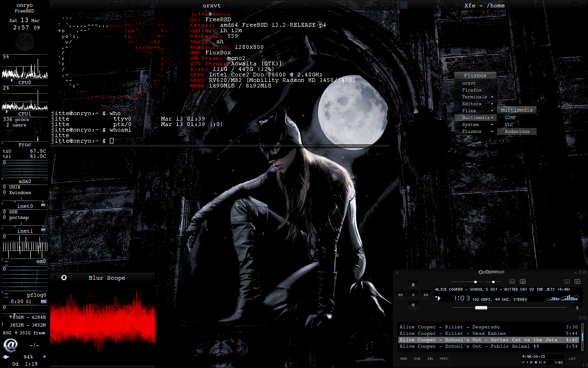The image size is (588, 368).
Task: Adjust the Audacious balance slider
Action: (x=493, y=282)
